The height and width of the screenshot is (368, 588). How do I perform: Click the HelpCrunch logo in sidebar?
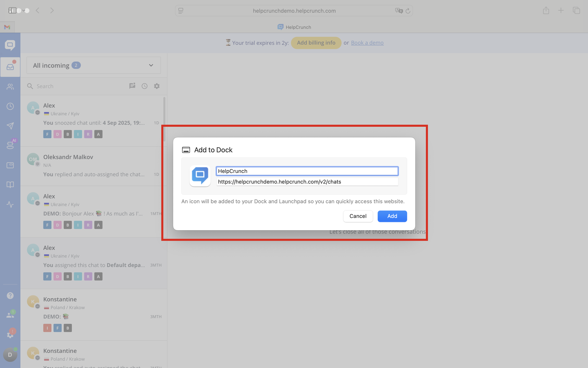[10, 45]
